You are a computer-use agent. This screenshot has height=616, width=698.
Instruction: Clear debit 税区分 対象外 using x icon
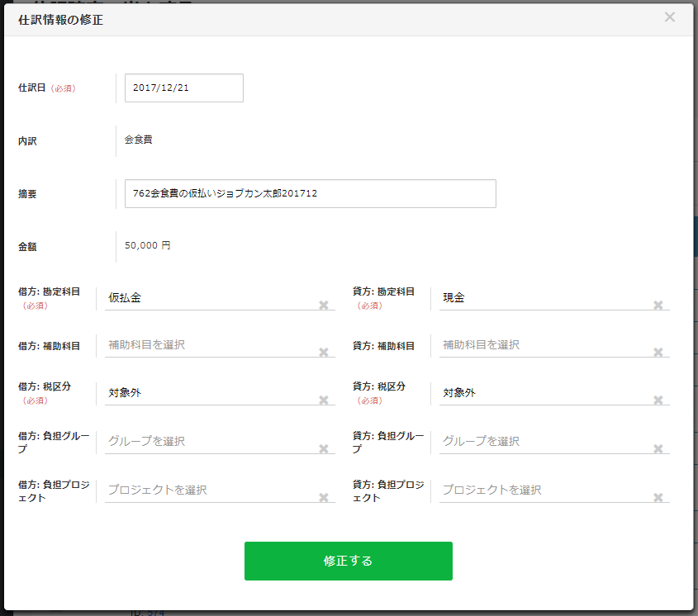coord(324,400)
